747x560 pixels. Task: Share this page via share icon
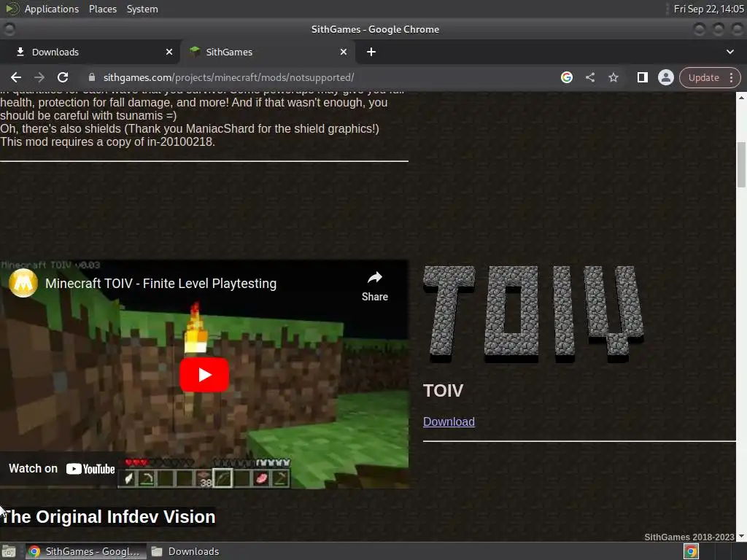(589, 77)
